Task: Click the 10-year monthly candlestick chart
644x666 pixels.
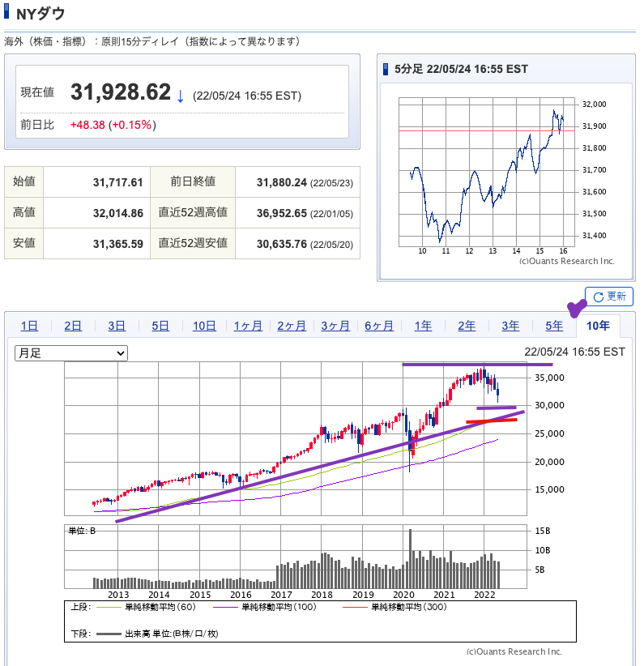Action: click(x=296, y=439)
